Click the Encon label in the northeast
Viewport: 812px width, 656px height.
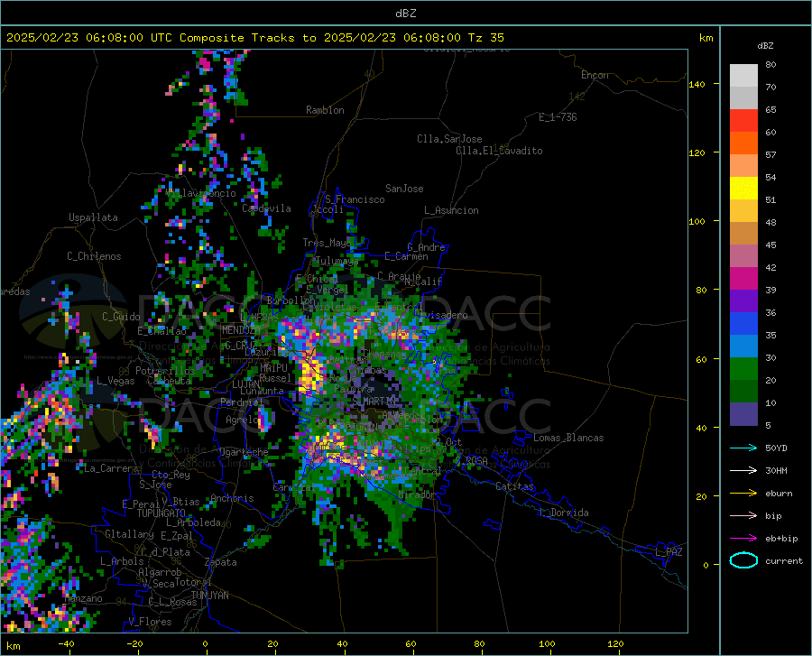(595, 75)
